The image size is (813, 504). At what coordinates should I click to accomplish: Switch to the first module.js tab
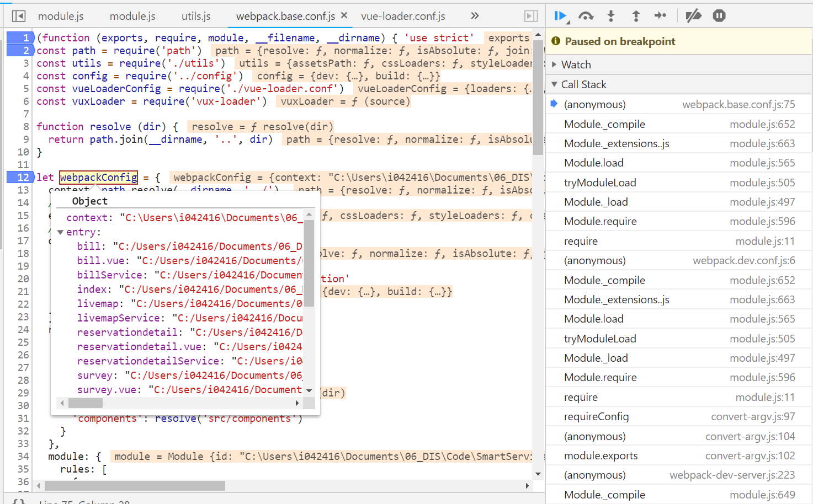[61, 16]
